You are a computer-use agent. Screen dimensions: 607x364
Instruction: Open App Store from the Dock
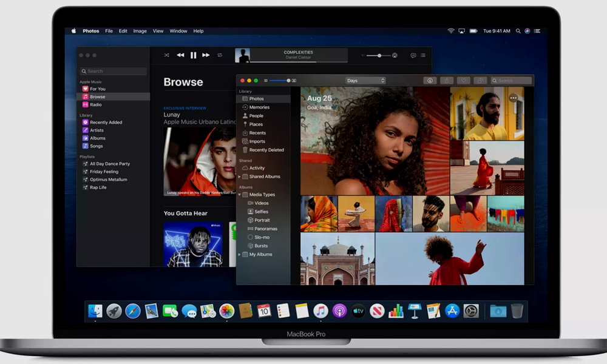pos(452,311)
